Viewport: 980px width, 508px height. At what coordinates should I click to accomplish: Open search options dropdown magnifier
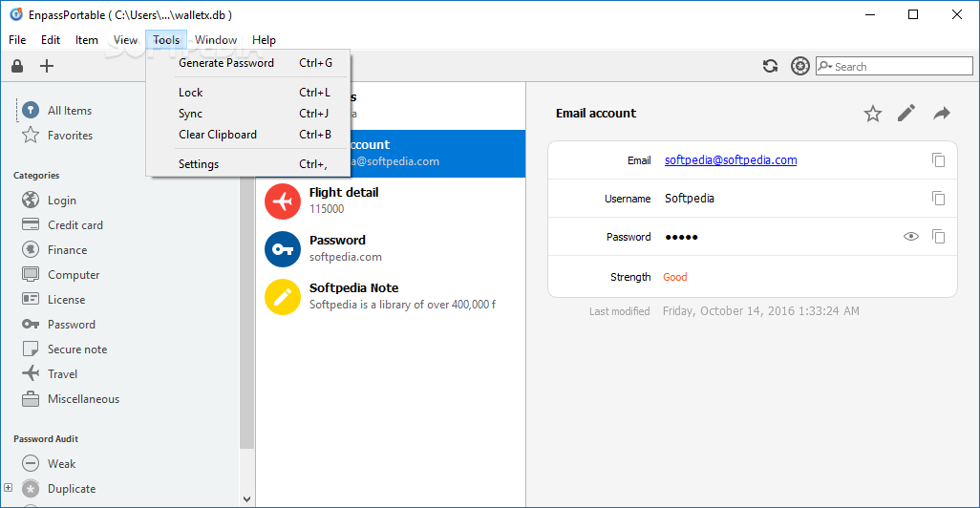pyautogui.click(x=825, y=66)
